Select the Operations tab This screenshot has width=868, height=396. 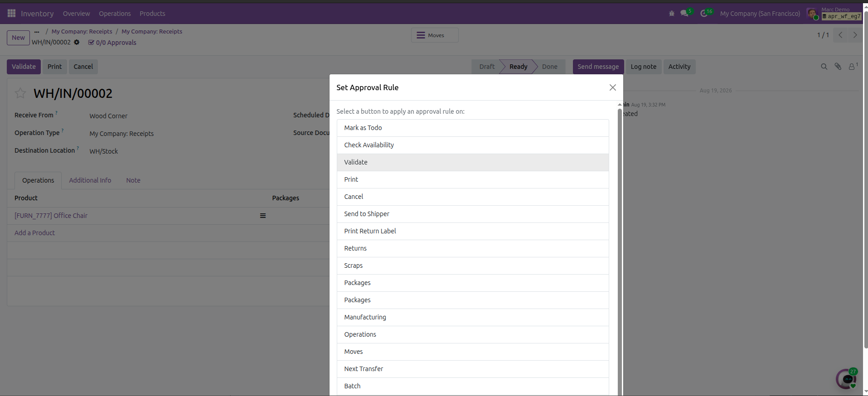(x=38, y=180)
